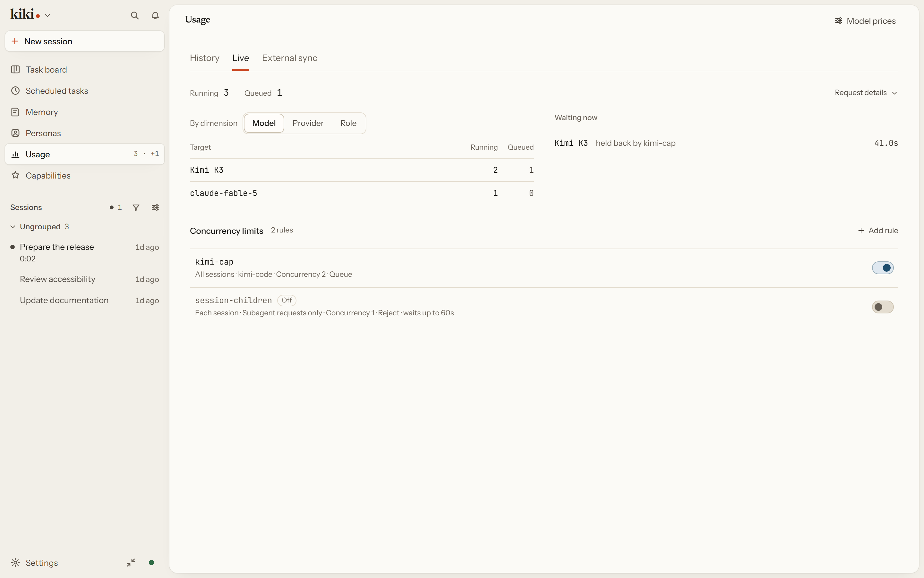This screenshot has height=578, width=924.
Task: Click the Capabilities star icon
Action: point(15,175)
